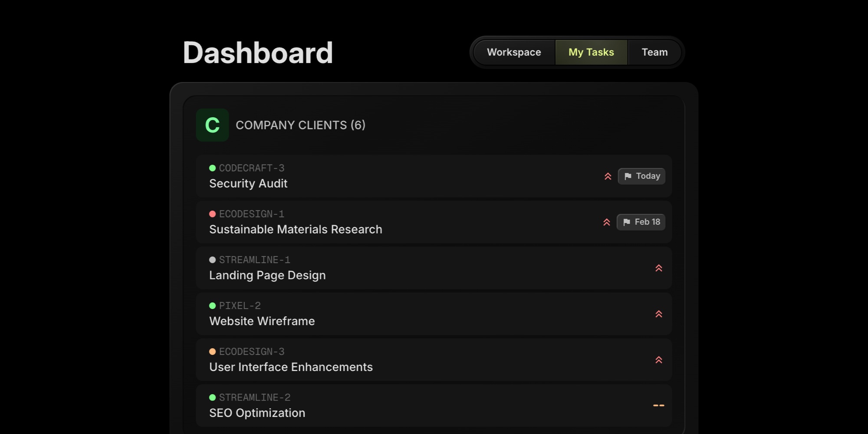The image size is (868, 434).
Task: Click the flag icon on the Feb 18 badge
Action: pos(627,222)
